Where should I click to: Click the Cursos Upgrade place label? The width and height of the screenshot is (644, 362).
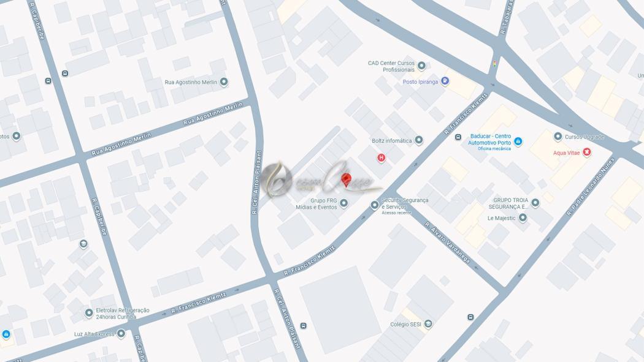coord(584,137)
